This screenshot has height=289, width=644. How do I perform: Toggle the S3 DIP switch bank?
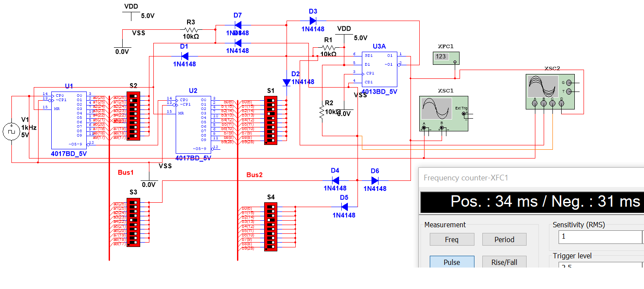pyautogui.click(x=133, y=222)
